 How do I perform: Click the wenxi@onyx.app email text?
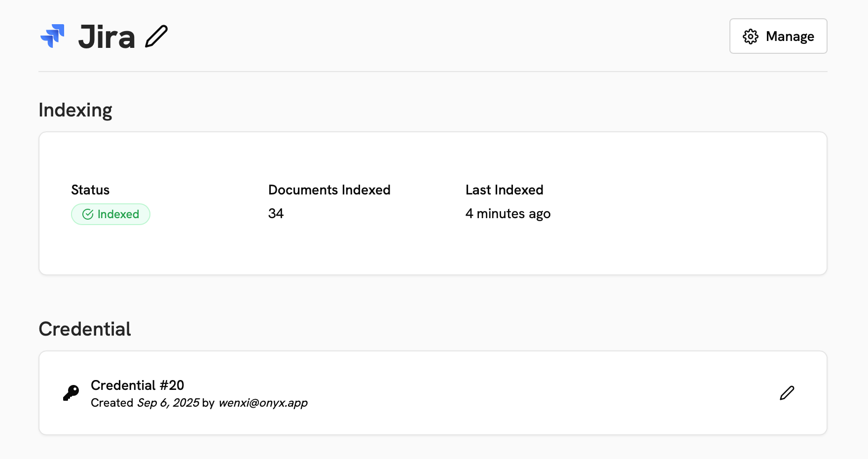[263, 403]
